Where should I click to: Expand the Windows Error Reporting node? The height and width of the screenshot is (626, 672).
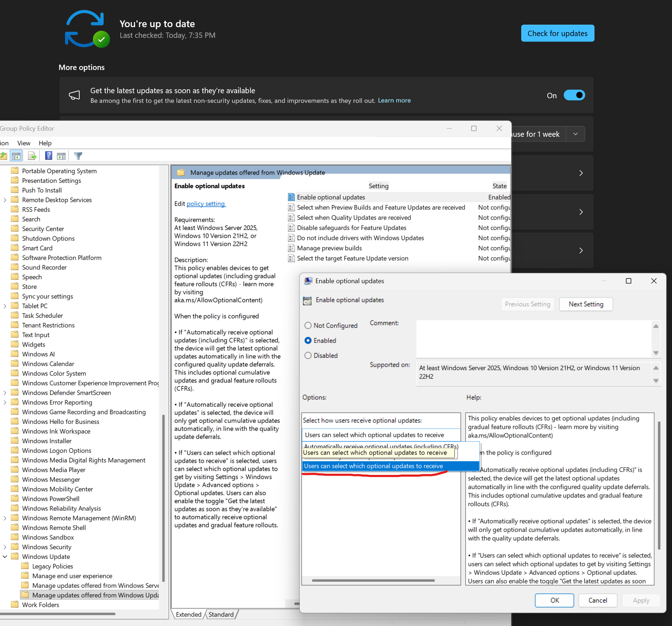point(5,402)
